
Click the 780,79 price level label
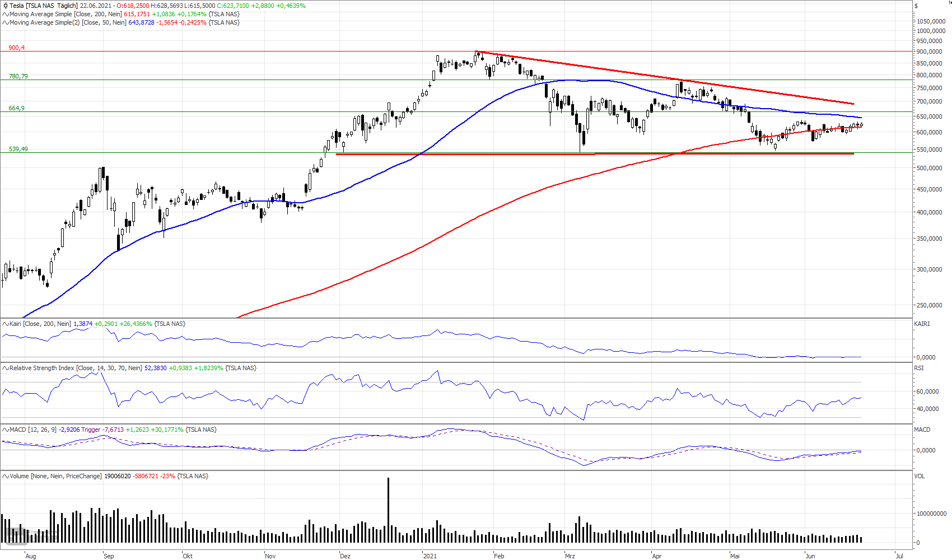click(x=18, y=76)
